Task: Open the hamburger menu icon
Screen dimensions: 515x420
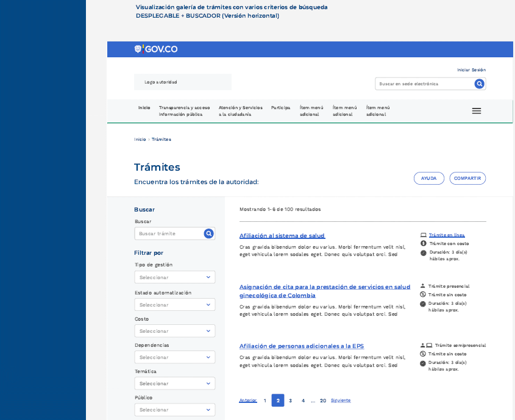Action: tap(477, 111)
